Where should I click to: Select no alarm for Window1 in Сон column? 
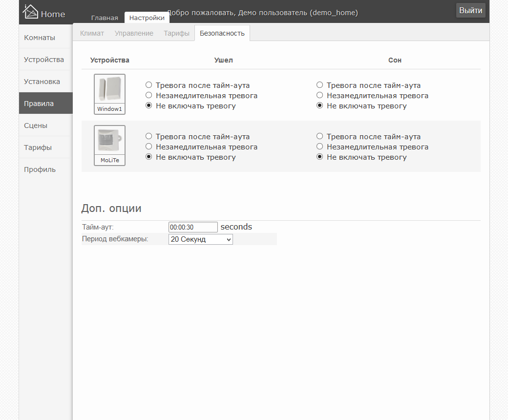point(320,105)
